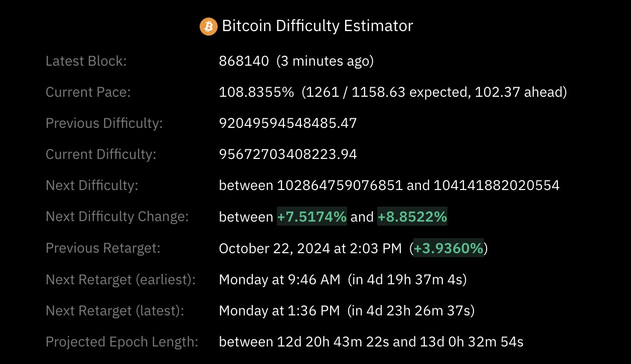631x364 pixels.
Task: Select the Previous Difficulty value 92049594548485.47
Action: tap(288, 124)
